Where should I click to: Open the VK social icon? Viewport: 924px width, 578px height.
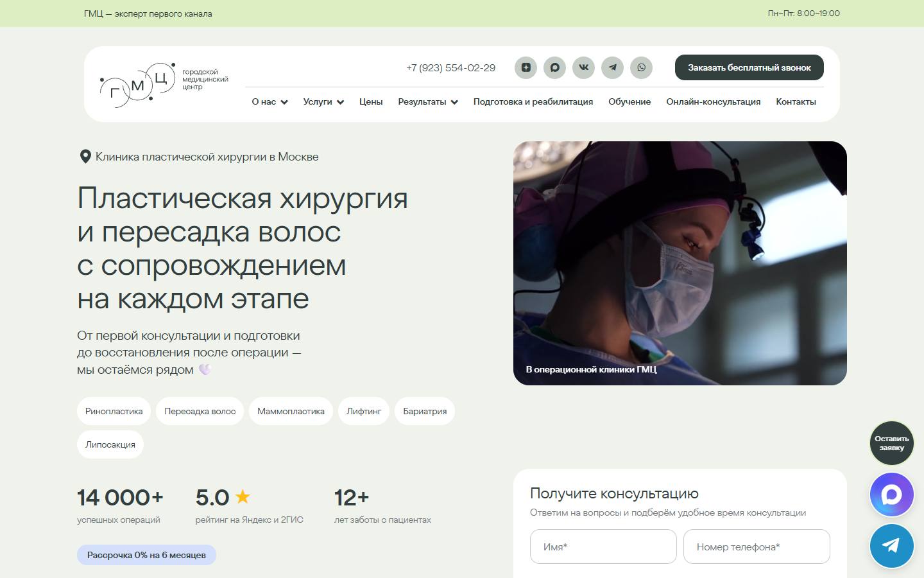coord(583,67)
